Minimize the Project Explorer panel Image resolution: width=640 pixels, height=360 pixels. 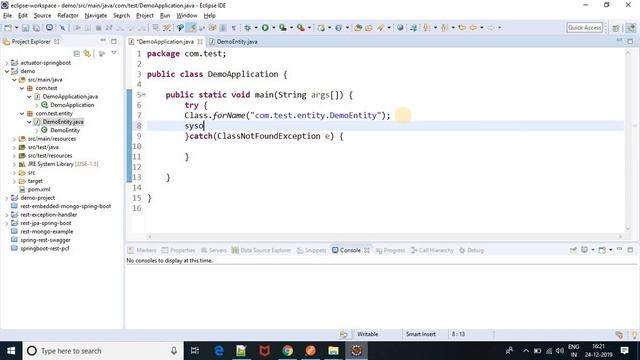click(x=103, y=40)
